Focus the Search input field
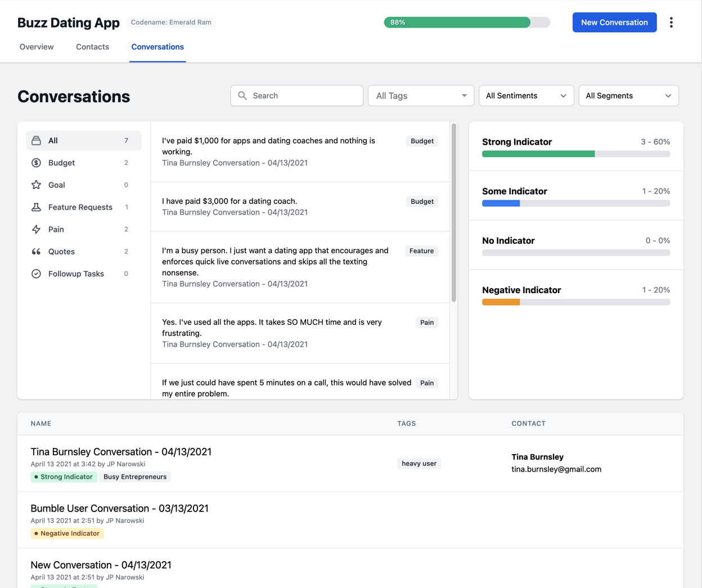The height and width of the screenshot is (588, 702). (296, 96)
